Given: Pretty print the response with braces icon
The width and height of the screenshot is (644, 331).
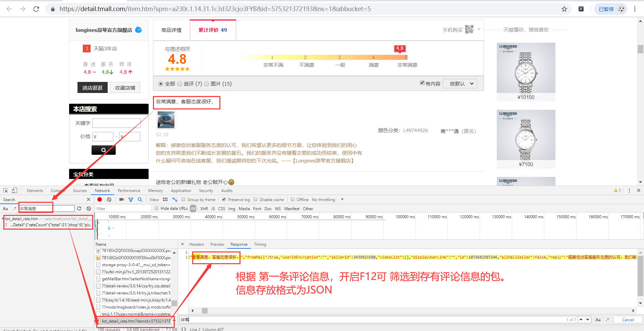Looking at the screenshot, I should 183,329.
